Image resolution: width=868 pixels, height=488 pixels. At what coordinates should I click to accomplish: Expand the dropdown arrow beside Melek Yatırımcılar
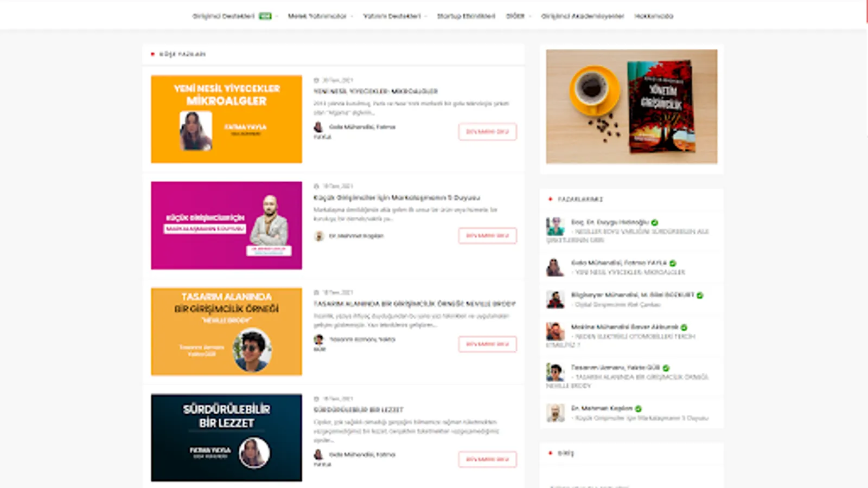point(352,16)
